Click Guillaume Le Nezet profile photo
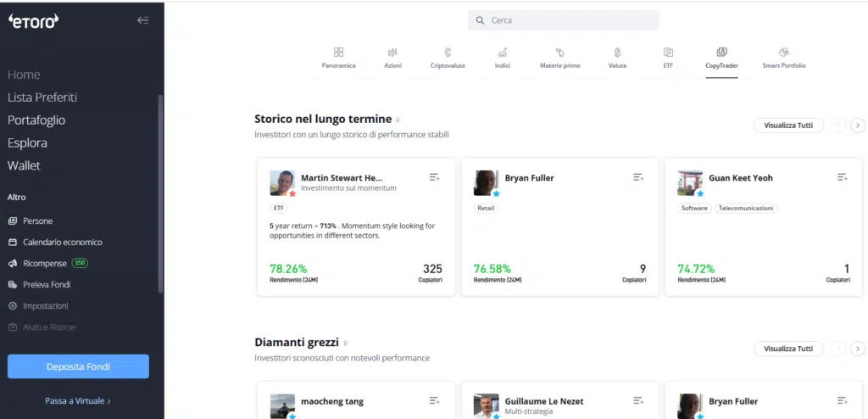 click(x=486, y=405)
